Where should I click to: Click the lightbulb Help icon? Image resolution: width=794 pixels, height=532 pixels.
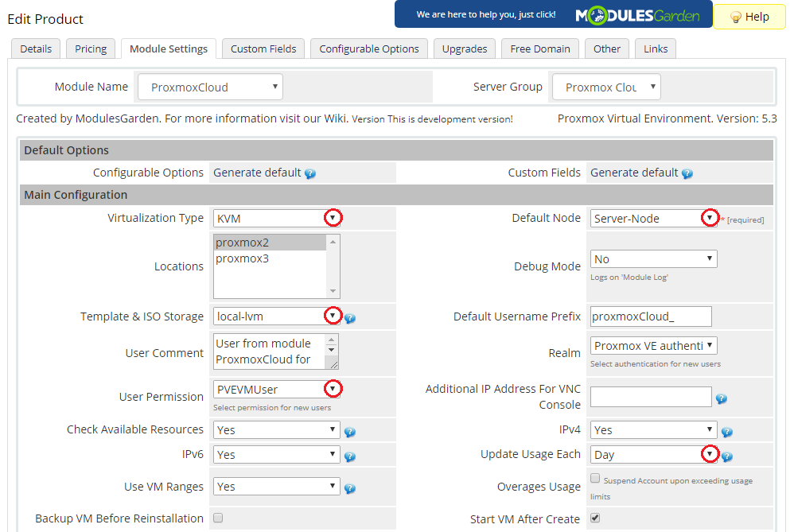(x=736, y=17)
